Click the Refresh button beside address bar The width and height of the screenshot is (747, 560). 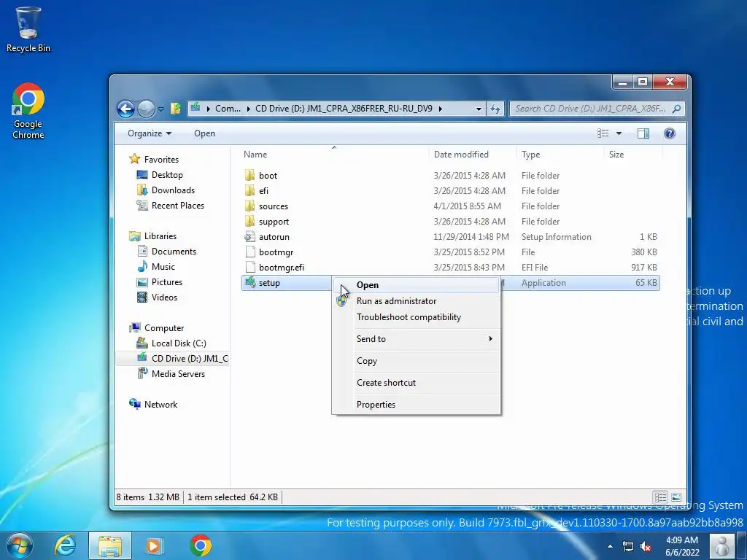click(x=495, y=109)
